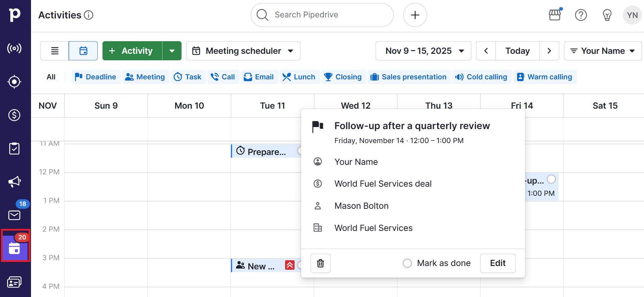644x297 pixels.
Task: Select the All activity types filter
Action: [51, 77]
